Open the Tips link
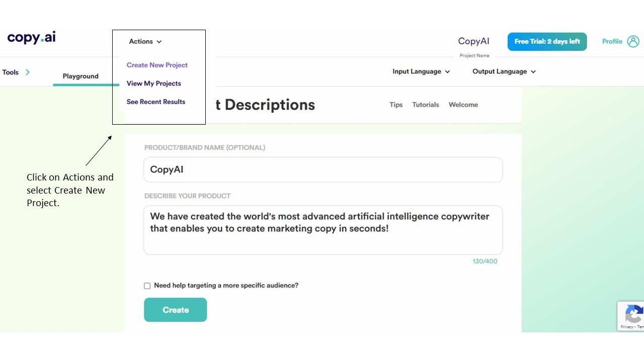This screenshot has width=644, height=362. point(396,105)
